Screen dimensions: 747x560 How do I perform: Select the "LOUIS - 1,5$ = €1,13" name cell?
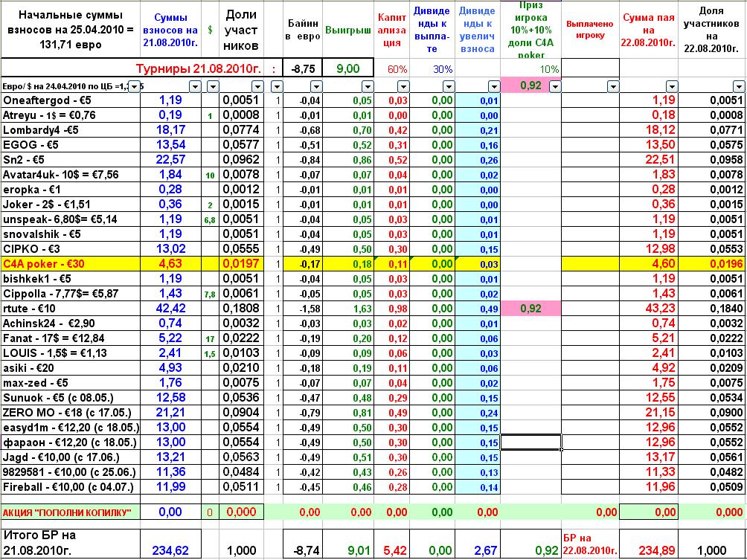(x=71, y=353)
